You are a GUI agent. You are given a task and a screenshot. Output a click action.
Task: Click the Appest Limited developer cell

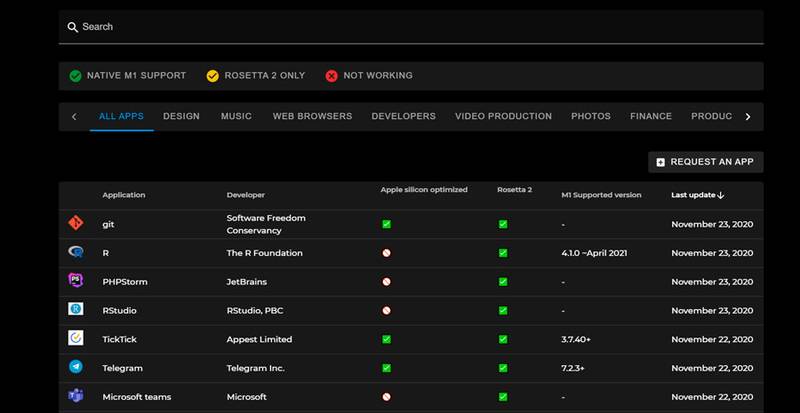(x=259, y=339)
